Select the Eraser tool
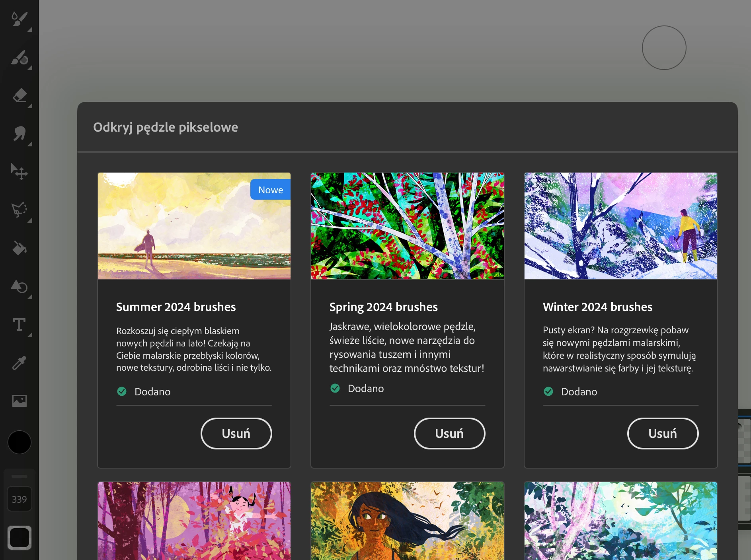Viewport: 751px width, 560px height. pos(19,95)
